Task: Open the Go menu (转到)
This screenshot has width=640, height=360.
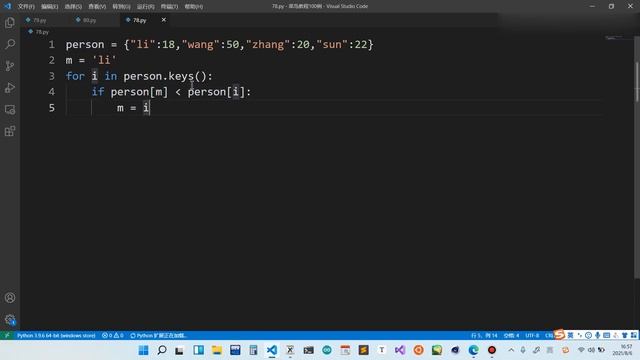Action: (x=121, y=7)
